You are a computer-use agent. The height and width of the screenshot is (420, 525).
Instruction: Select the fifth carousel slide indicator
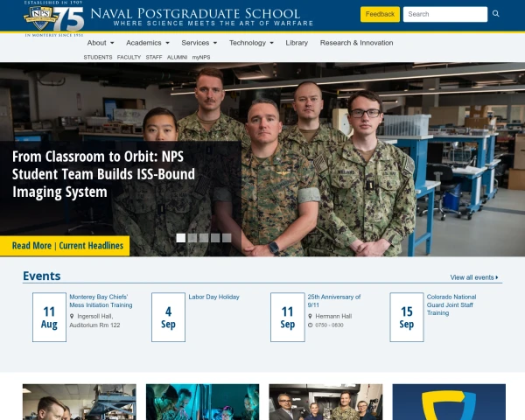(227, 238)
